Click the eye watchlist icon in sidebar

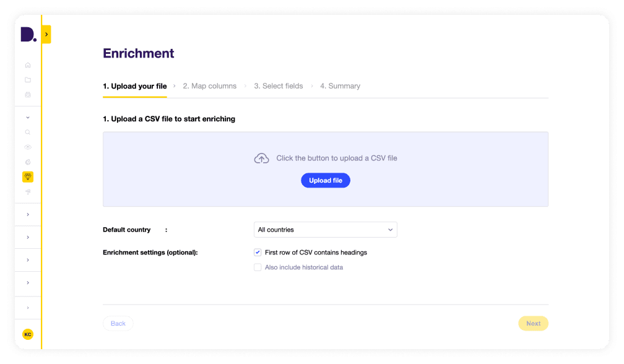tap(28, 147)
